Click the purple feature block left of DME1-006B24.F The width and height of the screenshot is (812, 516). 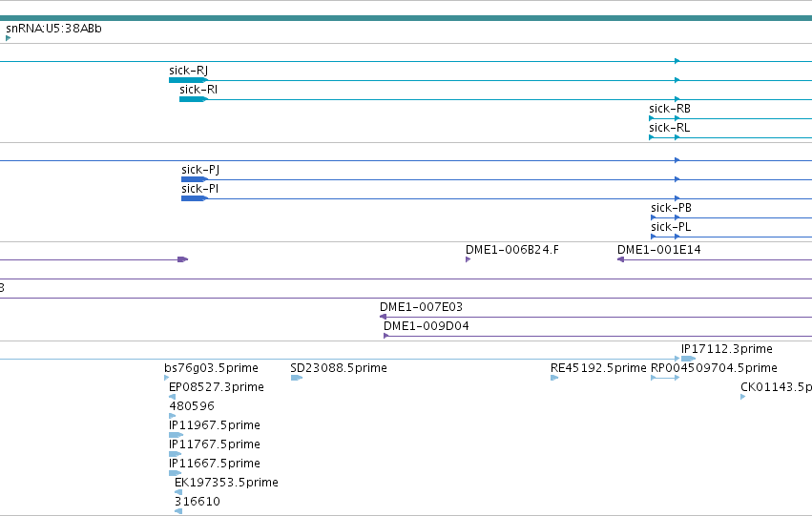183,259
